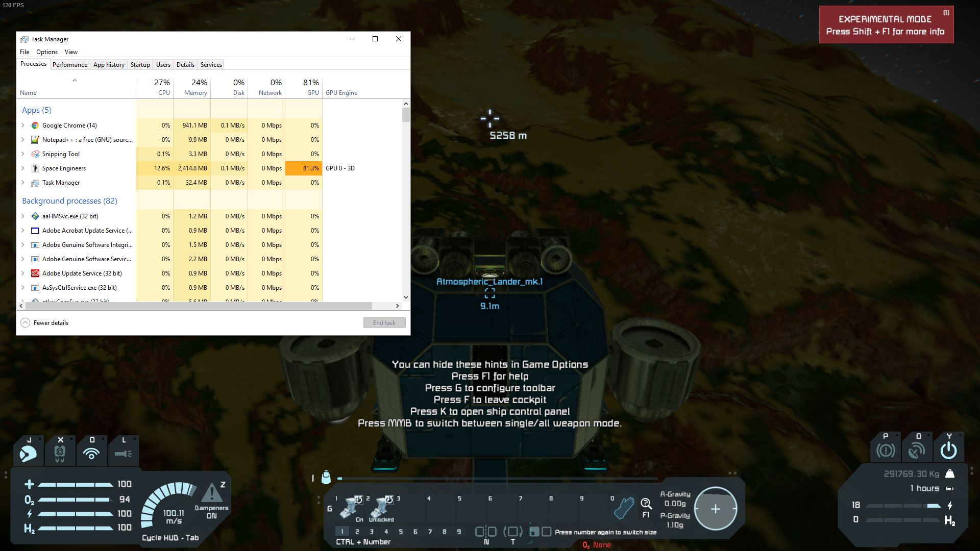
Task: Click the End task button
Action: (384, 323)
